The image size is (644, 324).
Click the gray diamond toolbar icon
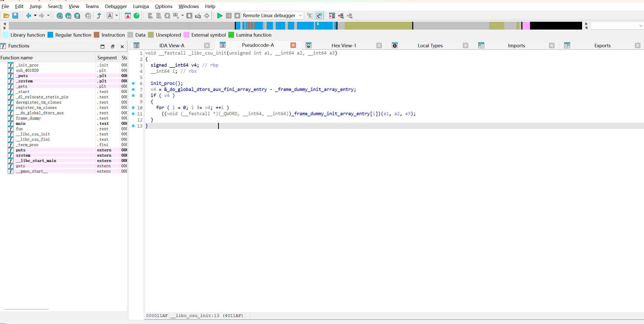tap(207, 16)
